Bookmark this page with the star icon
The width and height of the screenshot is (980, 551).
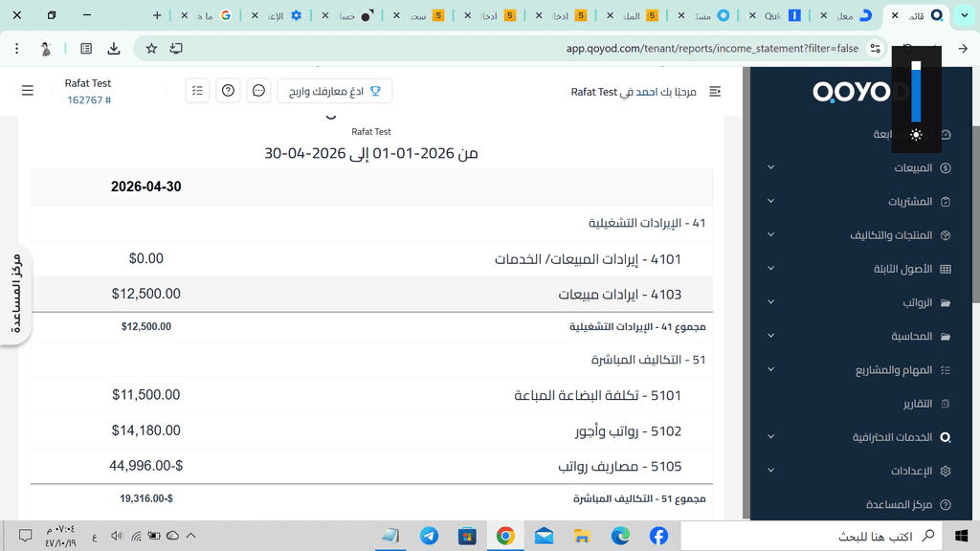151,48
